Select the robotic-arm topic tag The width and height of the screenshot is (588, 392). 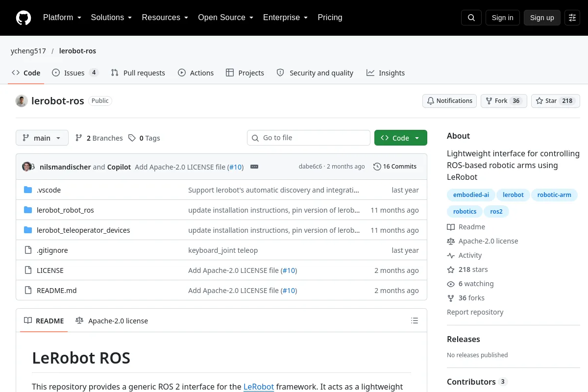coord(554,195)
